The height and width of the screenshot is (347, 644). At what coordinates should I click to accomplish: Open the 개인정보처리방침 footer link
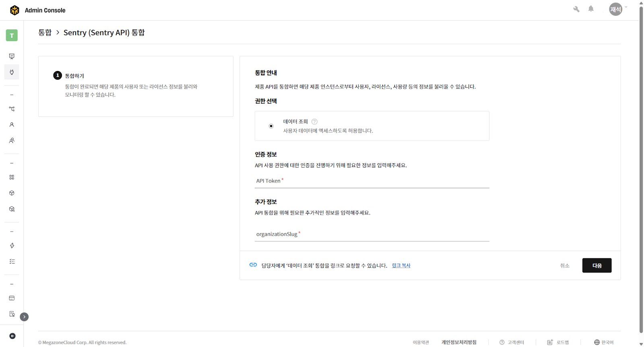click(x=459, y=343)
